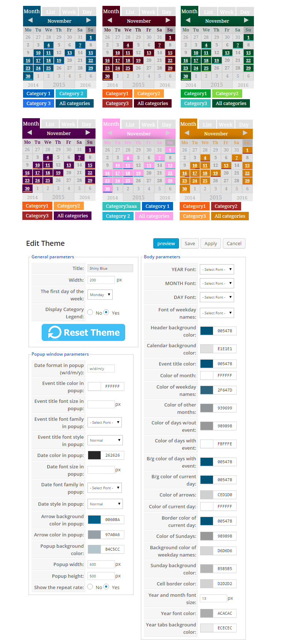Click next month arrow on orange calendar

coord(245,133)
